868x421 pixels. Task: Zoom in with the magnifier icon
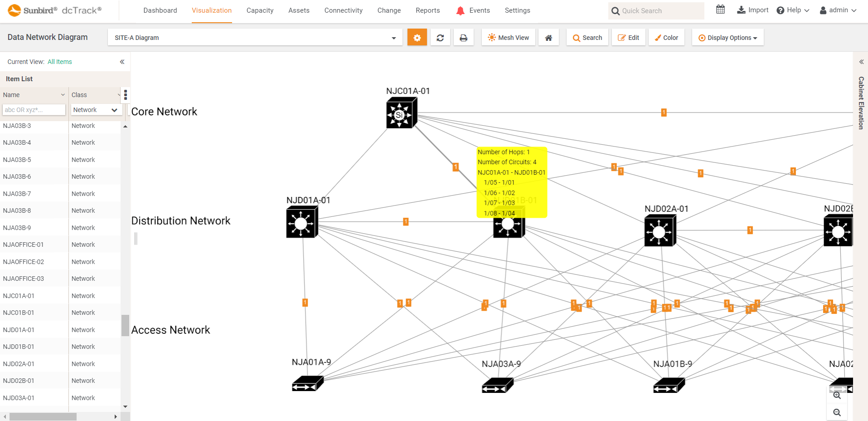click(836, 395)
